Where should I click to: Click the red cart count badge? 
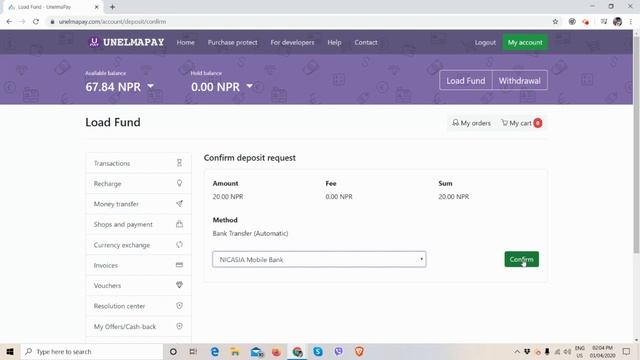click(538, 123)
